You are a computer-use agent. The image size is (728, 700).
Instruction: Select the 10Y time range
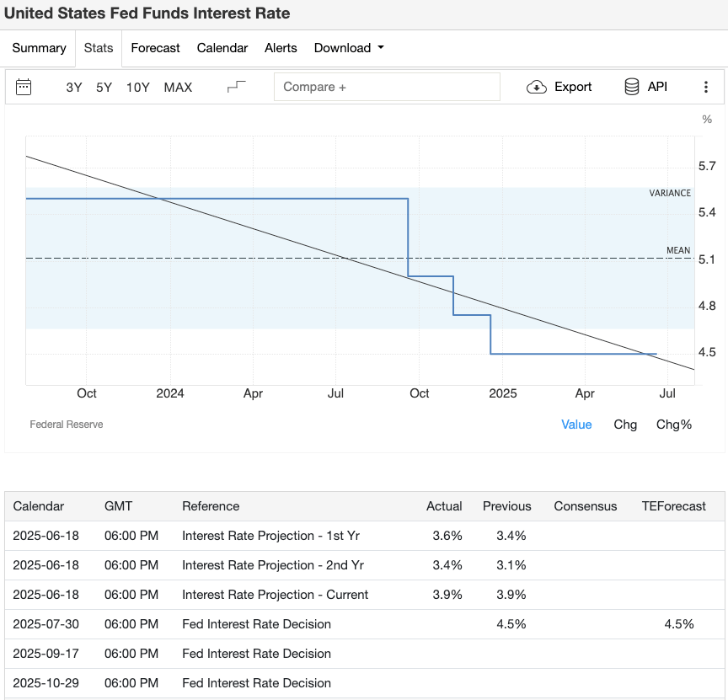click(x=137, y=87)
